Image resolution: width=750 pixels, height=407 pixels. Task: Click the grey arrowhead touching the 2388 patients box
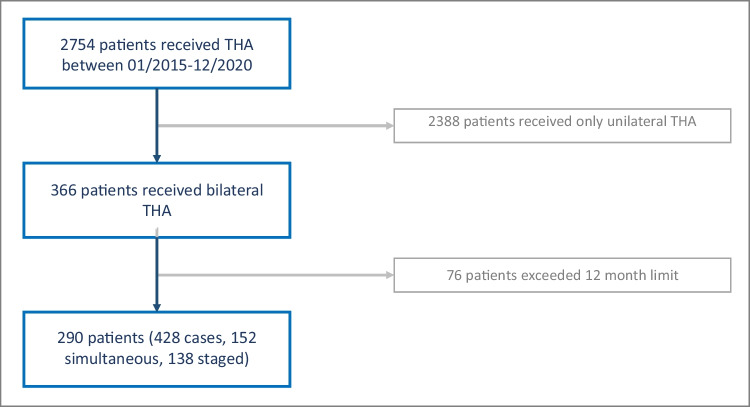point(388,125)
